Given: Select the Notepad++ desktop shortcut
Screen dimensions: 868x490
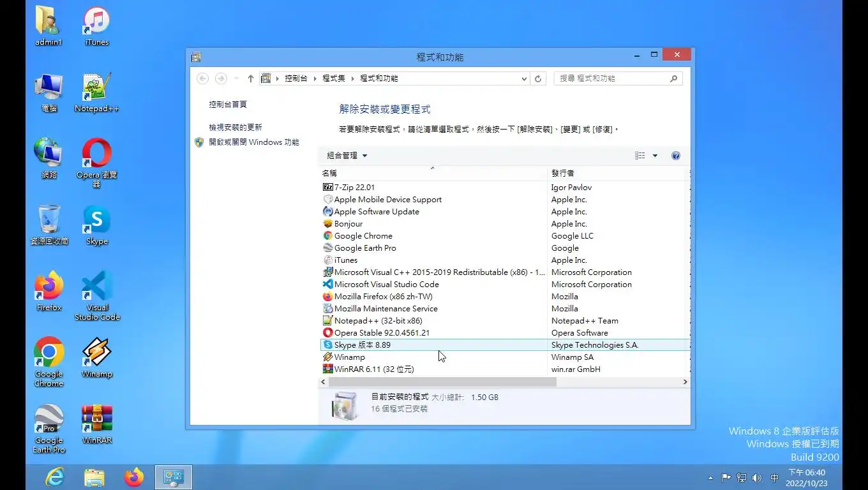Looking at the screenshot, I should pyautogui.click(x=97, y=93).
